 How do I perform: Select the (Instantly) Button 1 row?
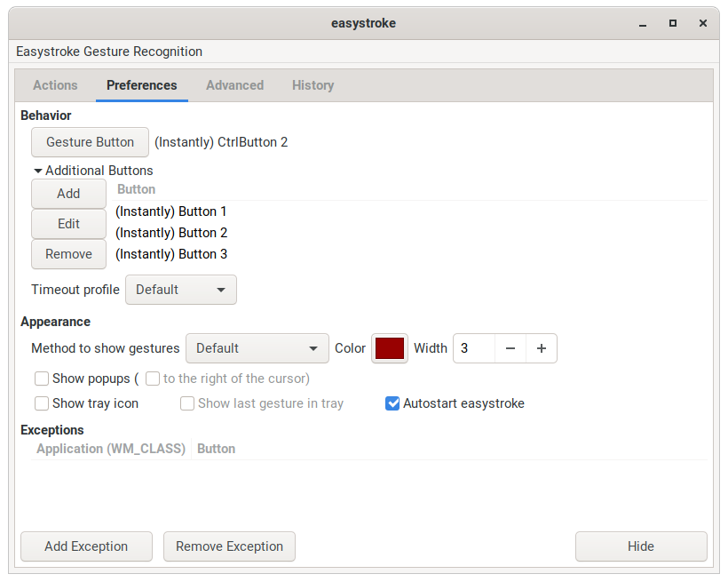[x=410, y=211]
